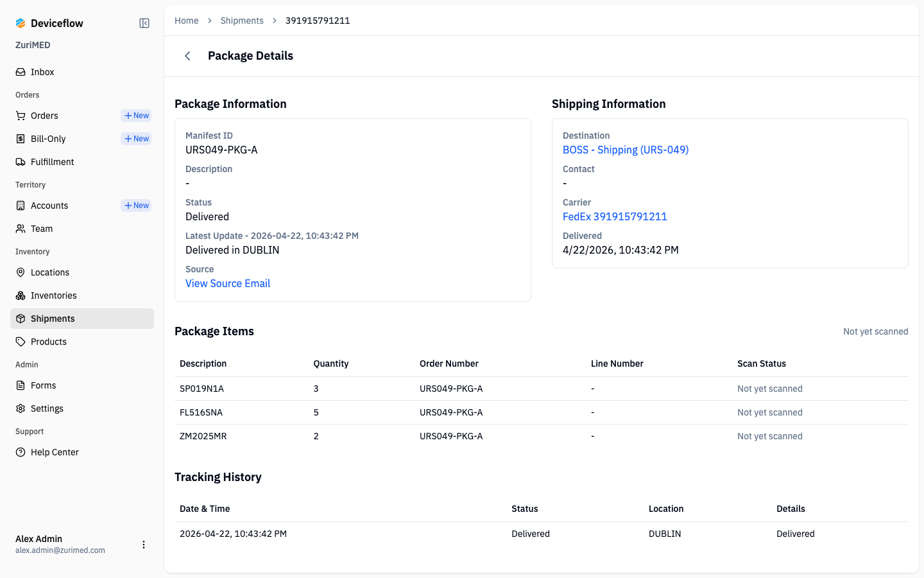The image size is (924, 578).
Task: Open Fulfillment in the sidebar
Action: tap(82, 162)
